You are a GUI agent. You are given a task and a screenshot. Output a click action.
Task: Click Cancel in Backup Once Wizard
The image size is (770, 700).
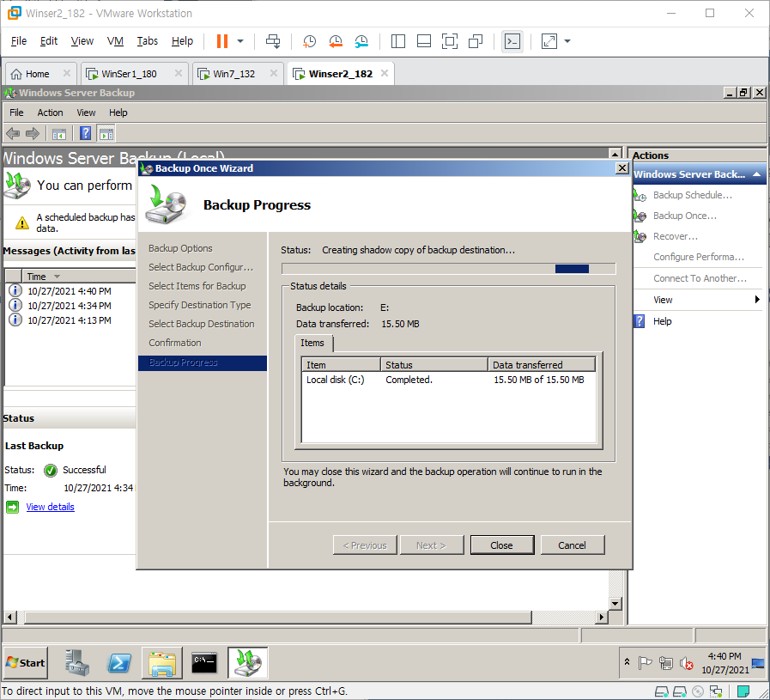point(572,545)
